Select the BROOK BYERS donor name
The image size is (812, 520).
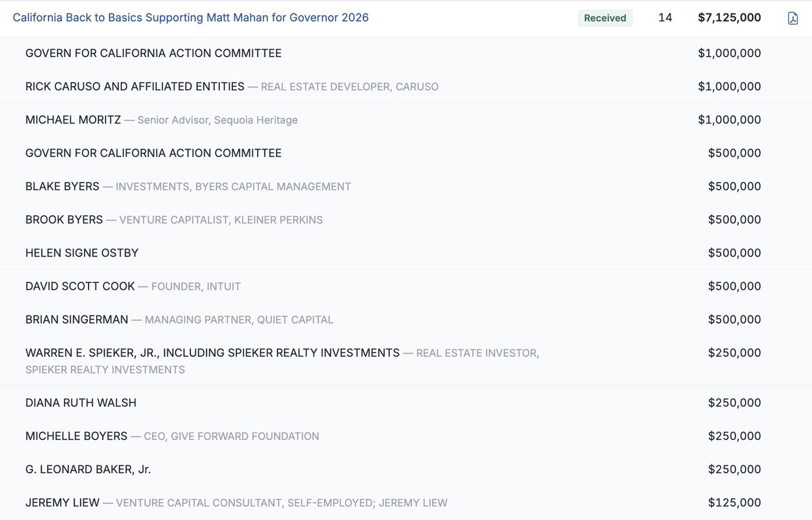point(64,219)
